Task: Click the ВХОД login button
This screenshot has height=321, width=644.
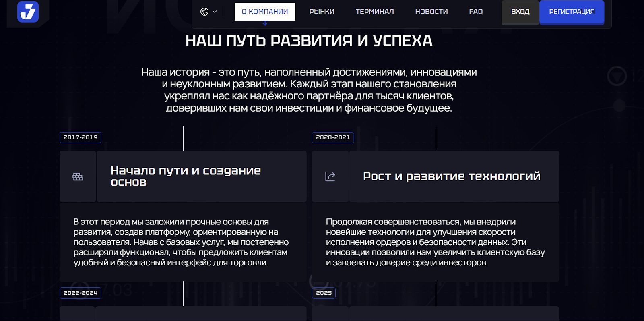Action: (520, 12)
